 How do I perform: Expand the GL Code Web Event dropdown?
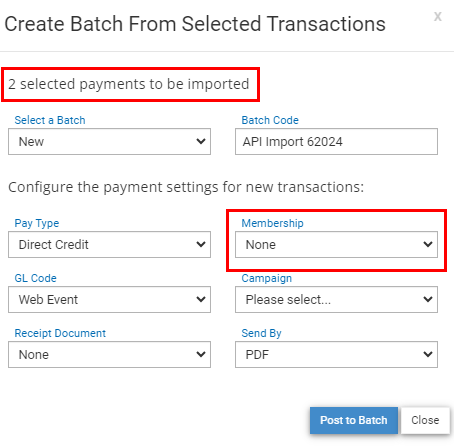point(109,300)
